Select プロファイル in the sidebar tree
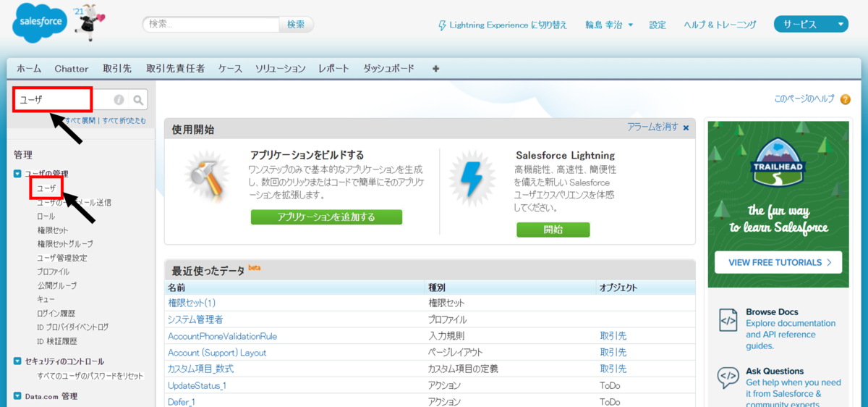Image resolution: width=868 pixels, height=407 pixels. [54, 272]
